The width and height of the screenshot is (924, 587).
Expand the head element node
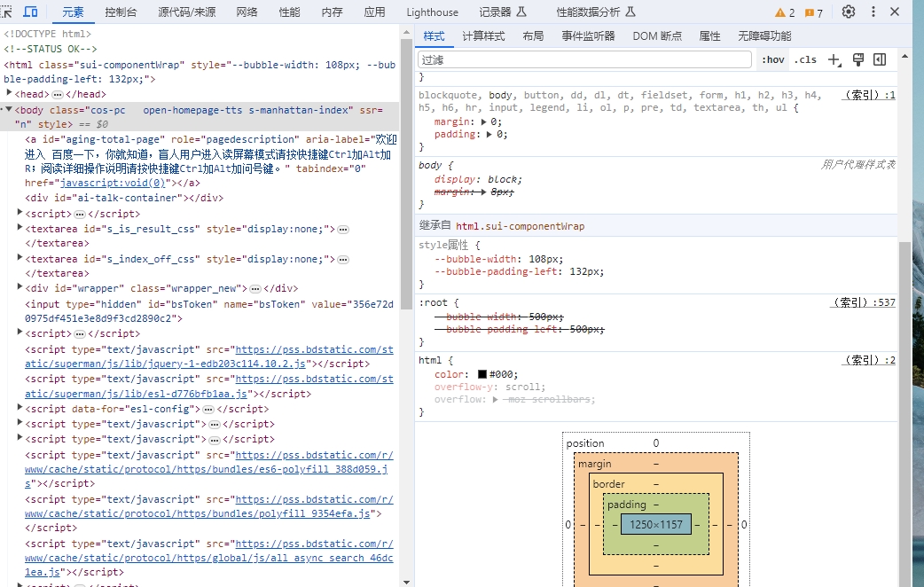pyautogui.click(x=10, y=93)
